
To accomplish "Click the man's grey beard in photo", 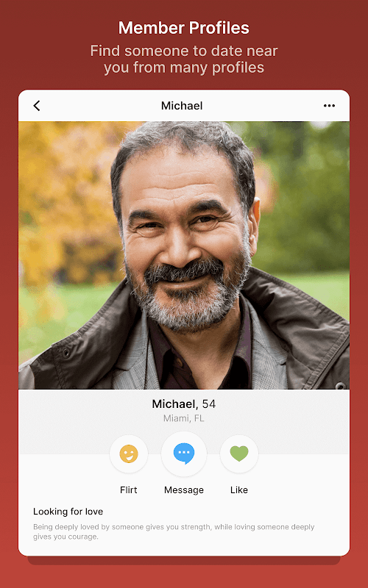I will tap(186, 300).
